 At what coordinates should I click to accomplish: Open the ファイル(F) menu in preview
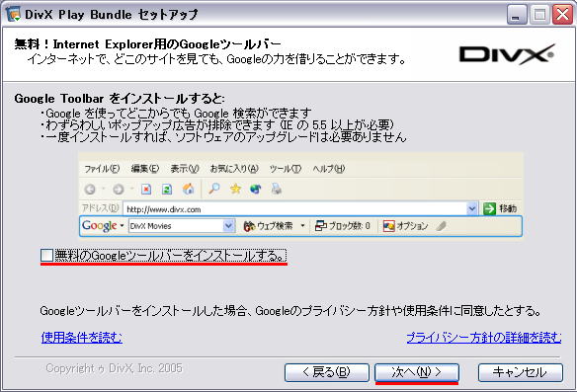(x=102, y=169)
